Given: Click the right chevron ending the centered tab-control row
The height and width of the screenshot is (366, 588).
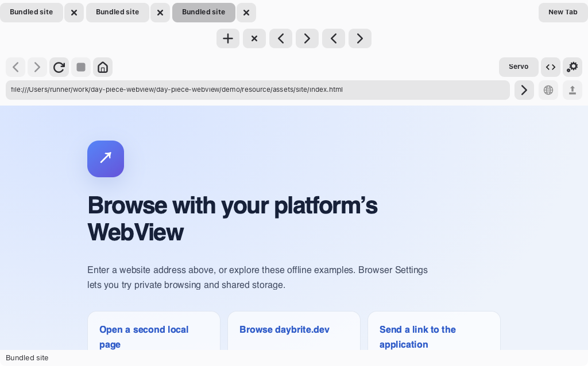Looking at the screenshot, I should (x=359, y=38).
